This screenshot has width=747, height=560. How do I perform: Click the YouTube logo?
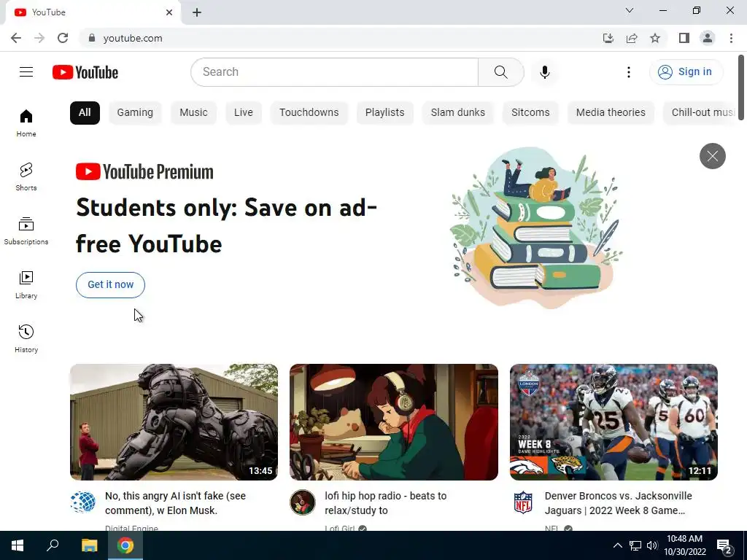click(x=85, y=72)
